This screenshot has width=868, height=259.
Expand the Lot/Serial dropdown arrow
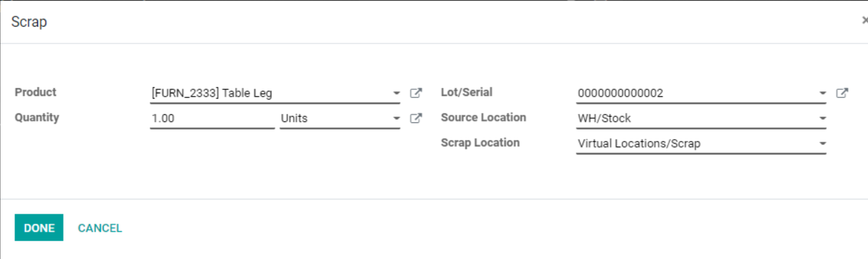(x=822, y=93)
